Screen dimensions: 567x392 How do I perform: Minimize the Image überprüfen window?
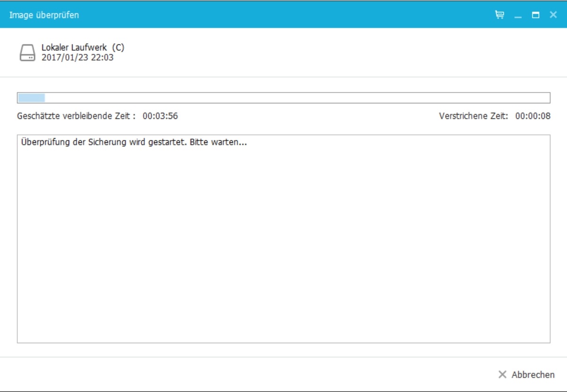[518, 16]
